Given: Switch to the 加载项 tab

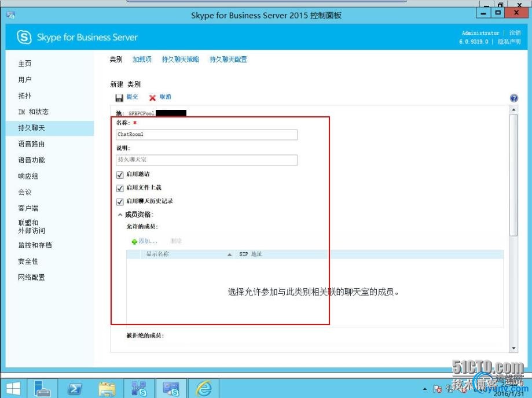Looking at the screenshot, I should 142,60.
